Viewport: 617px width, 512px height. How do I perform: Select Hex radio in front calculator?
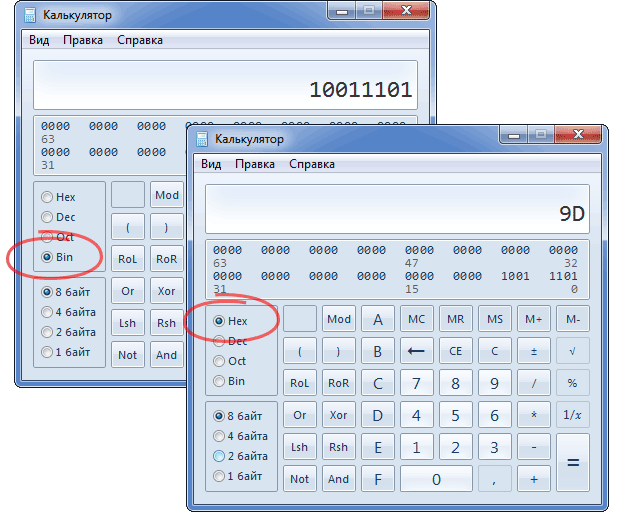(231, 321)
